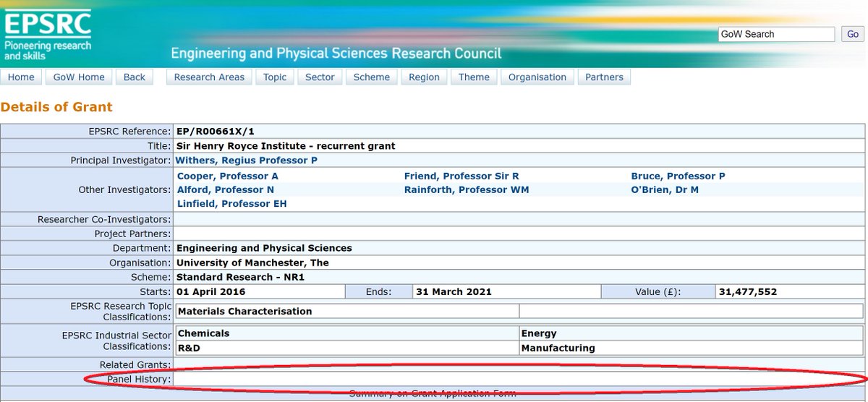The width and height of the screenshot is (868, 402).
Task: Select the Back navigation item
Action: tap(135, 77)
